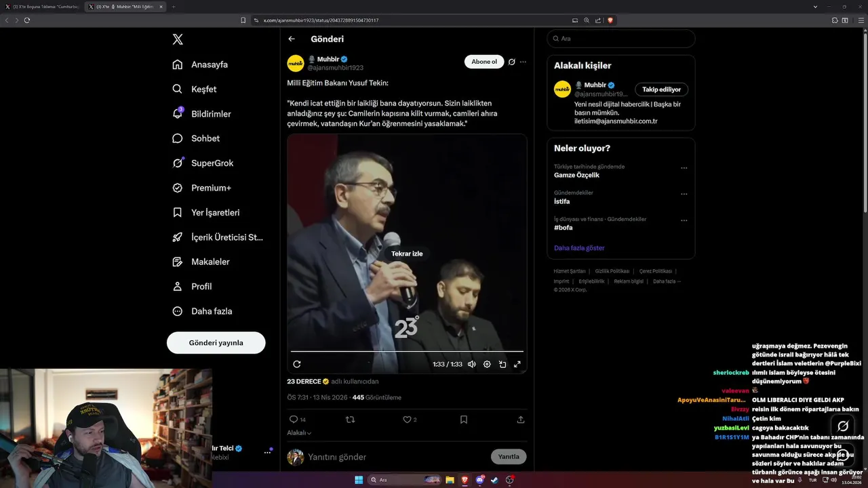Open video settings gear
868x488 pixels.
coord(487,364)
